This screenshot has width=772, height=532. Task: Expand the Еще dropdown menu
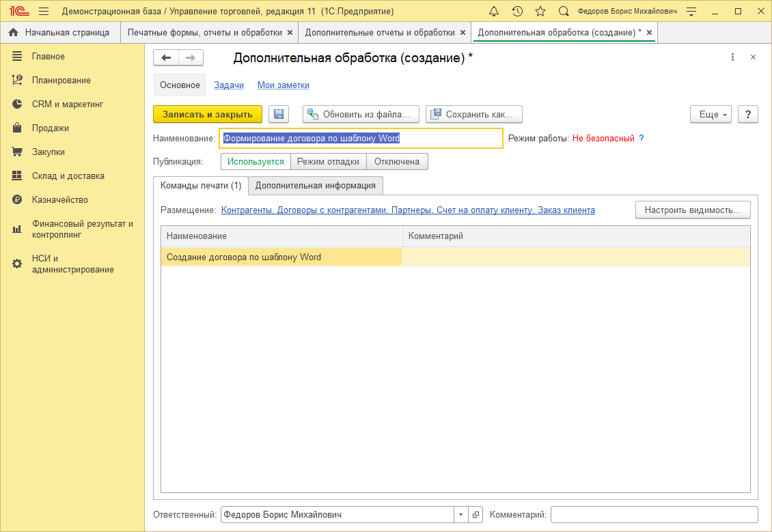point(711,115)
